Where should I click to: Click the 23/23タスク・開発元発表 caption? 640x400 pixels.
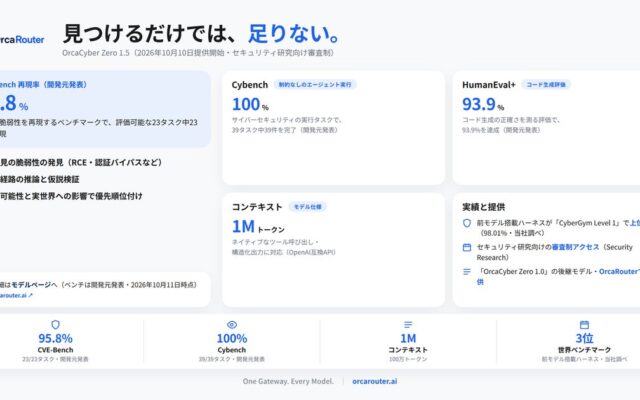click(55, 359)
